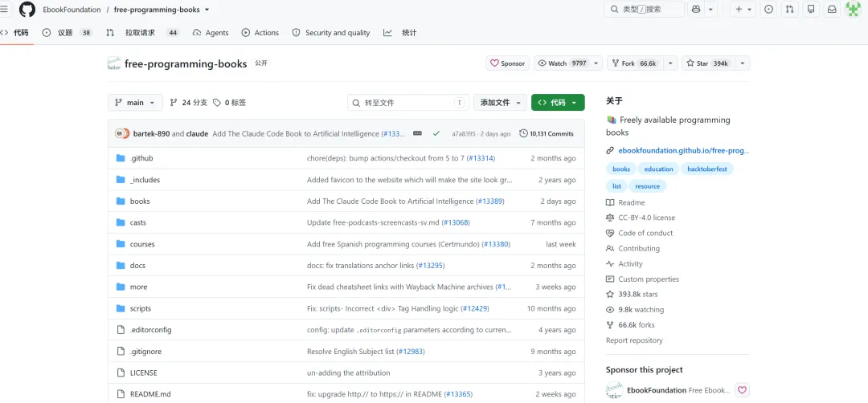Click the .github folder icon
868x403 pixels.
click(121, 158)
